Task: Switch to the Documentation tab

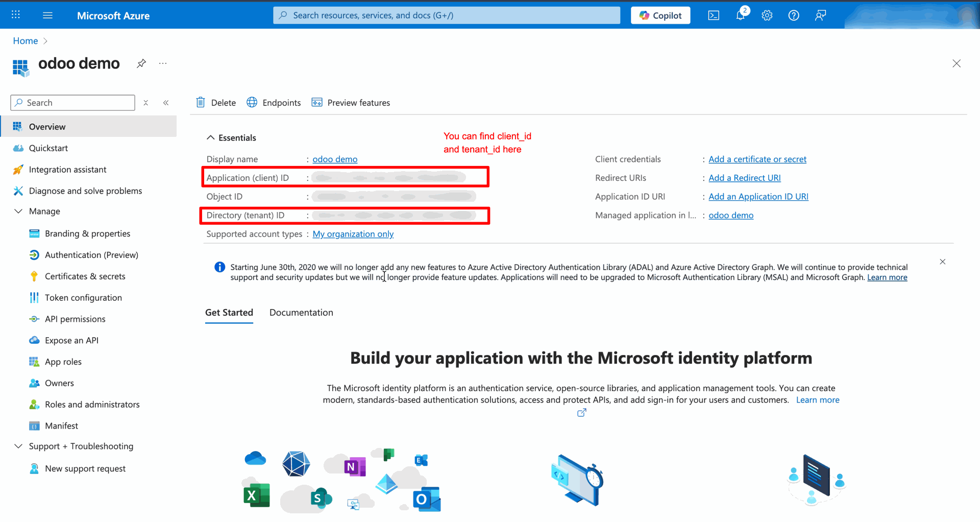Action: 301,313
